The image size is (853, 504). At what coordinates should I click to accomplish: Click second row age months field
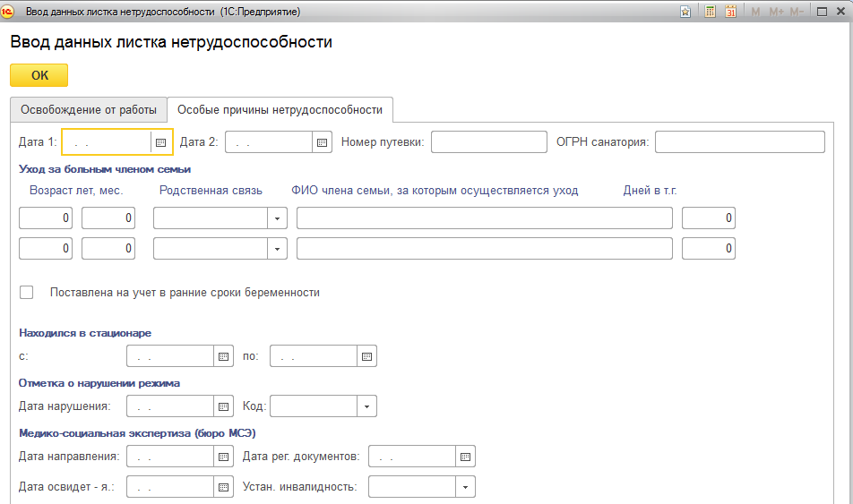click(x=108, y=249)
